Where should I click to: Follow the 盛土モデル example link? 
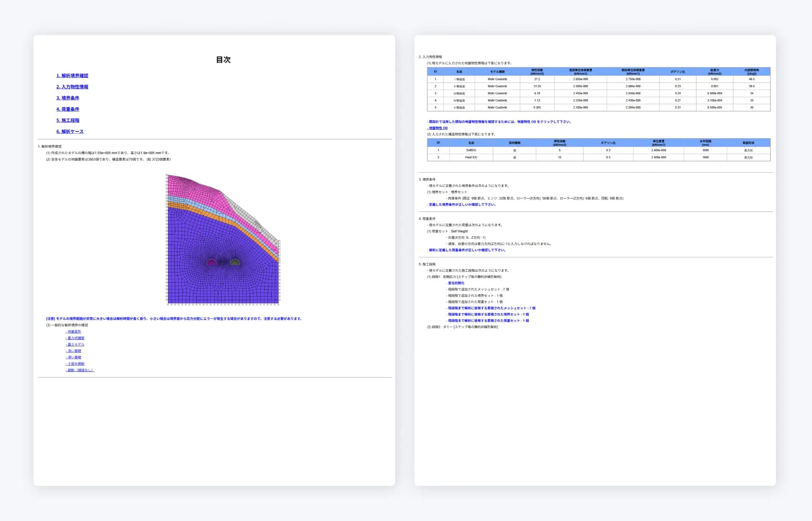(75, 345)
